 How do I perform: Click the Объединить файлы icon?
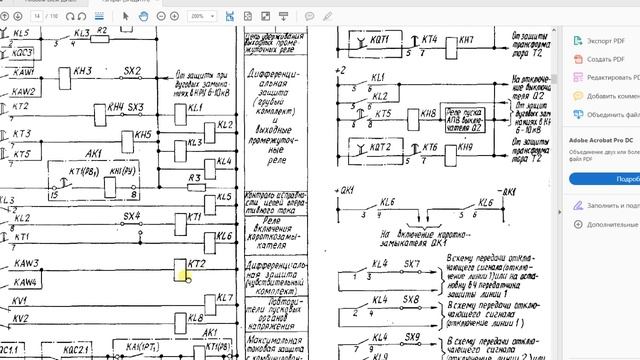pyautogui.click(x=578, y=115)
